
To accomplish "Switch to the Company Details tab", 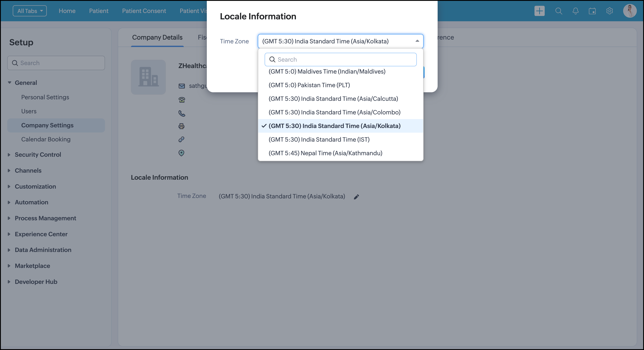I will [x=157, y=37].
